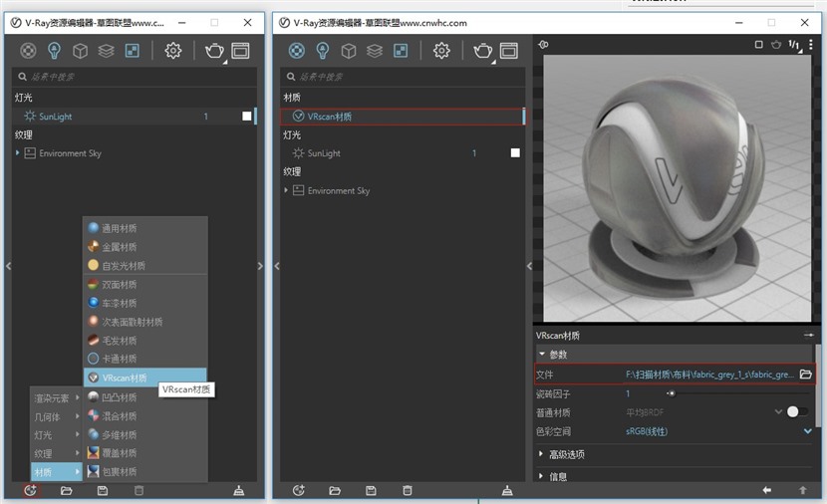Click open folder icon in left window bottom bar
This screenshot has width=827, height=504.
click(67, 491)
